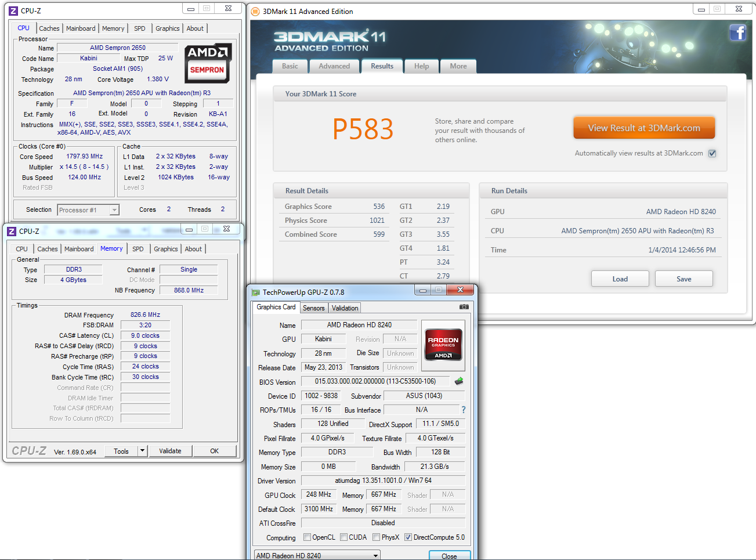This screenshot has width=756, height=560.
Task: Click the Physics Score value 1021
Action: [x=377, y=221]
